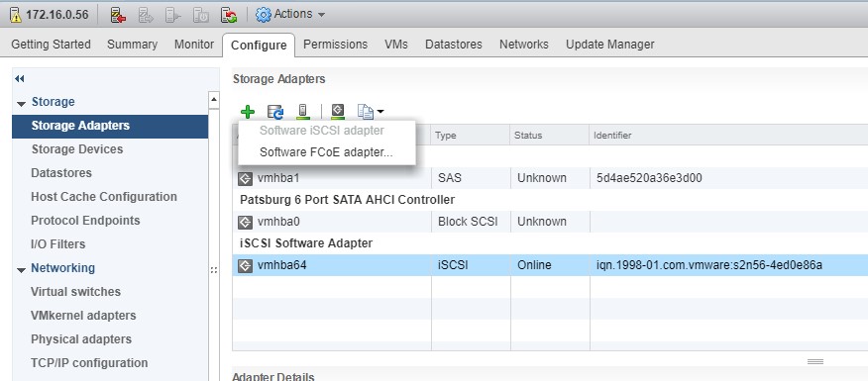
Task: Switch to the Networks tab
Action: click(524, 45)
